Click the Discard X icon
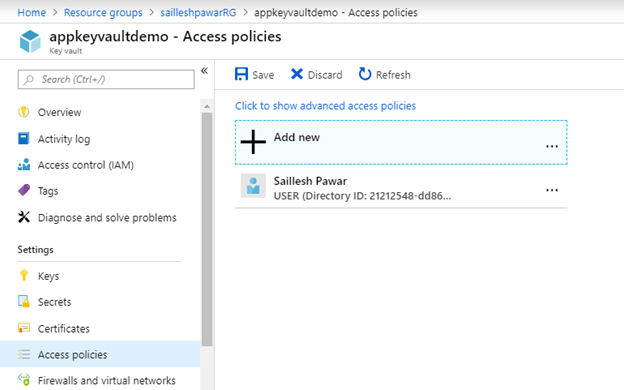The height and width of the screenshot is (390, 624). [x=297, y=74]
